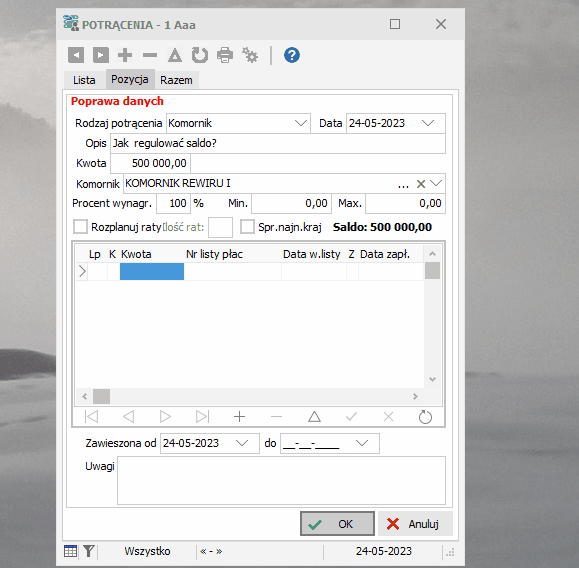The image size is (579, 568).
Task: Open the Data date picker dropdown
Action: point(428,123)
